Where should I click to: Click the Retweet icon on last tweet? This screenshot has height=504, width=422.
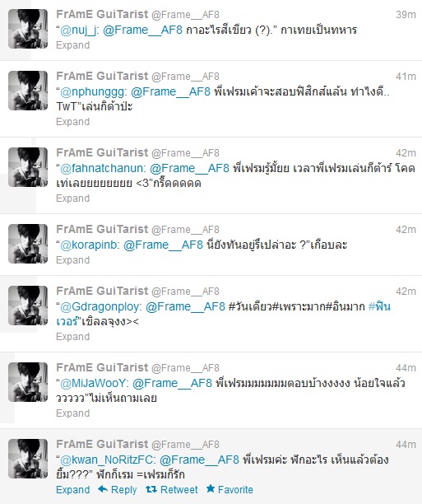pos(151,489)
